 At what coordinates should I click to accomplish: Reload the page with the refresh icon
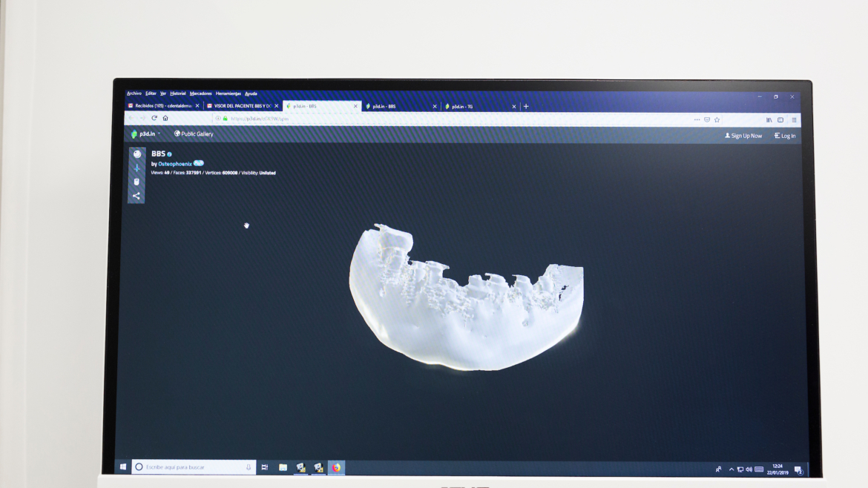[x=154, y=118]
